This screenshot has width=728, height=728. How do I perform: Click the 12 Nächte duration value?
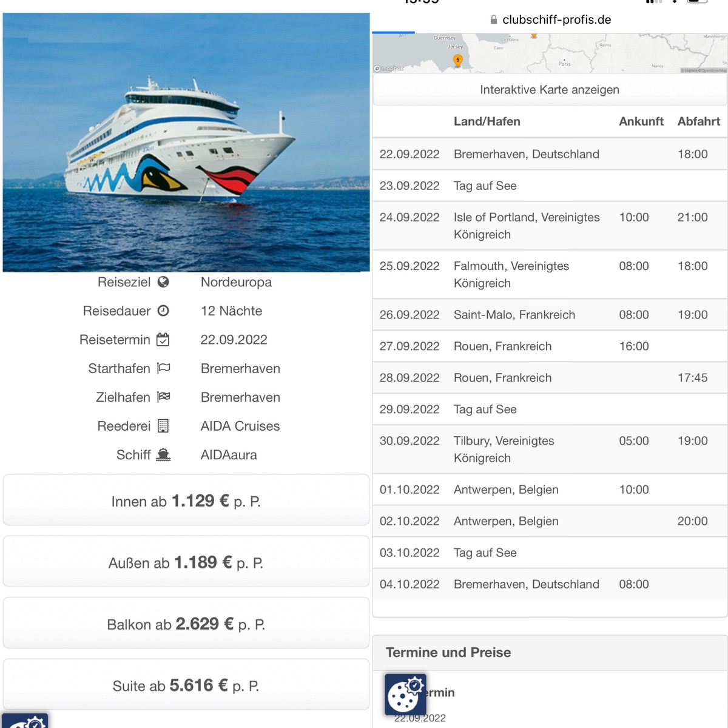click(x=231, y=311)
